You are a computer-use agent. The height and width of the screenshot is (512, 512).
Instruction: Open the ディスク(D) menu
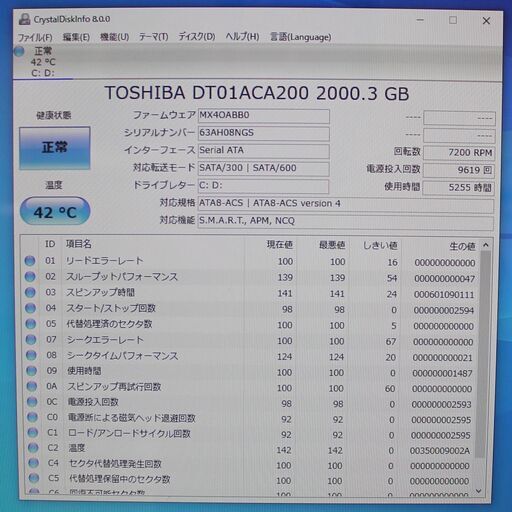point(197,37)
